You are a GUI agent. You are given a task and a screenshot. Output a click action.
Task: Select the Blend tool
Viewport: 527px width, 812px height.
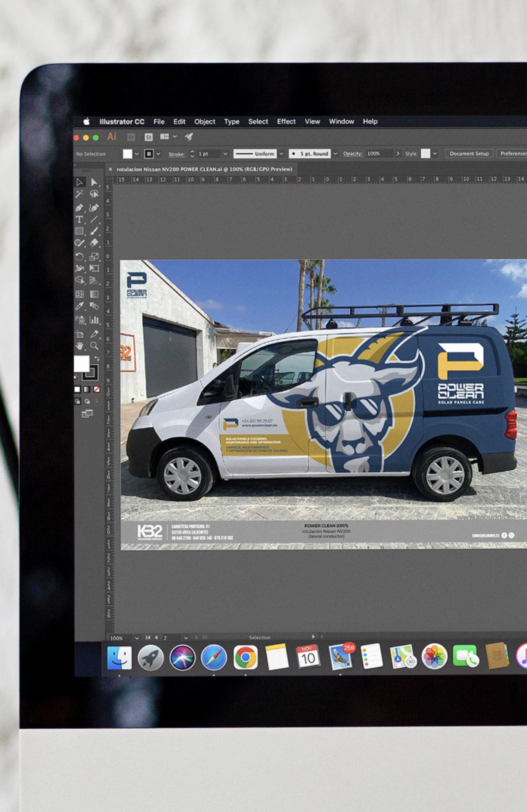point(94,306)
